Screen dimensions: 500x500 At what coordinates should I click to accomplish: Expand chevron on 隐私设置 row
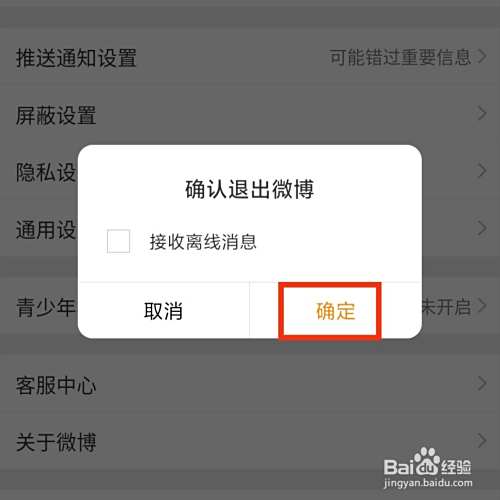pos(482,171)
